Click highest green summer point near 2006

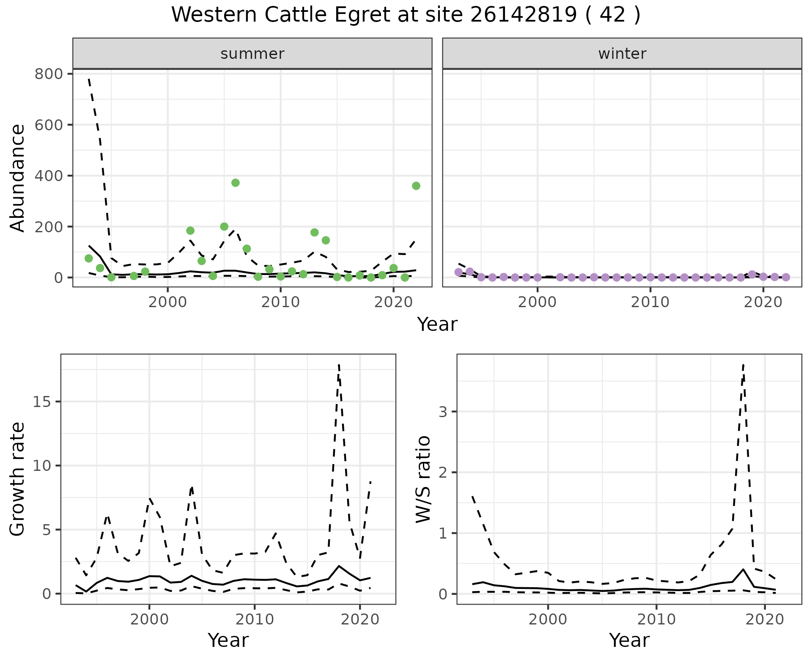pos(236,183)
